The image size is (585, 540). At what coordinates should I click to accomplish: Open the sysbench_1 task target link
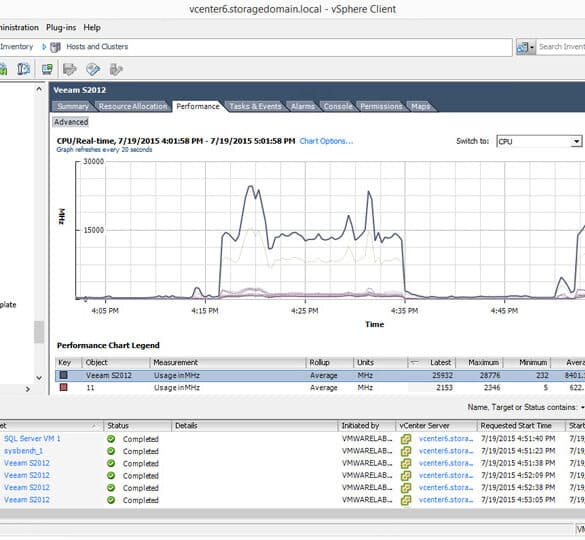(23, 451)
